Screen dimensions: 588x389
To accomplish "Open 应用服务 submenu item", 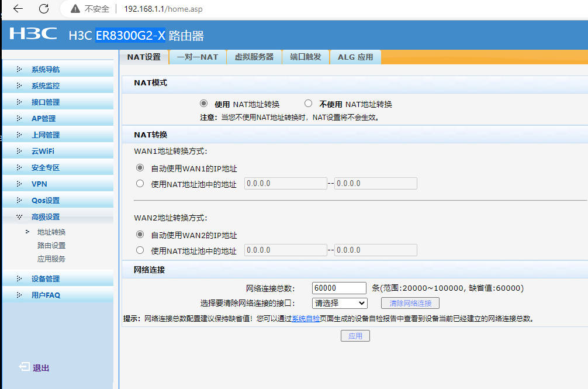I will (51, 259).
